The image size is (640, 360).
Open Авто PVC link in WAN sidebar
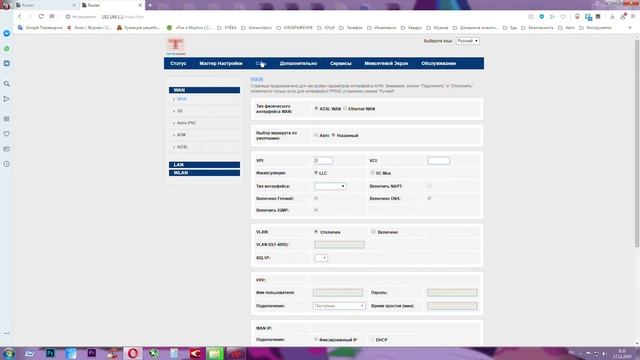pyautogui.click(x=187, y=123)
